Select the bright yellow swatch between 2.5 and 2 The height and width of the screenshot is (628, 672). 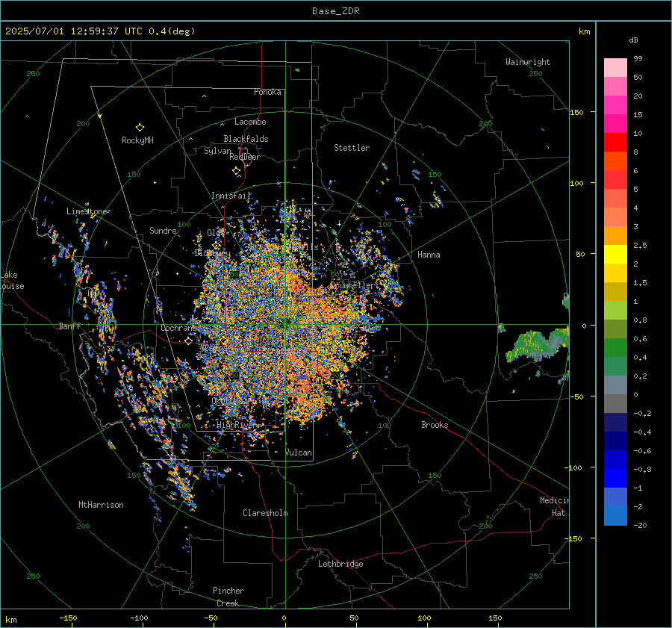(615, 255)
